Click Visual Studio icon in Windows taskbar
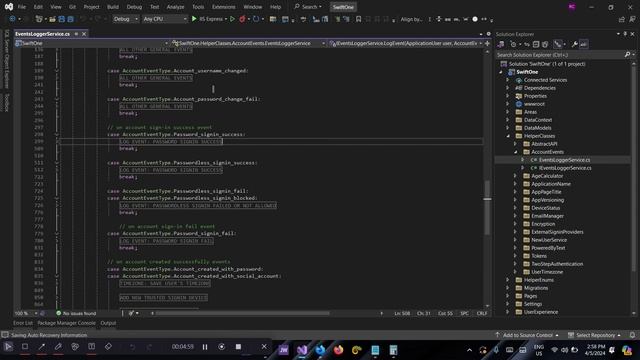This screenshot has height=360, width=640. click(302, 350)
